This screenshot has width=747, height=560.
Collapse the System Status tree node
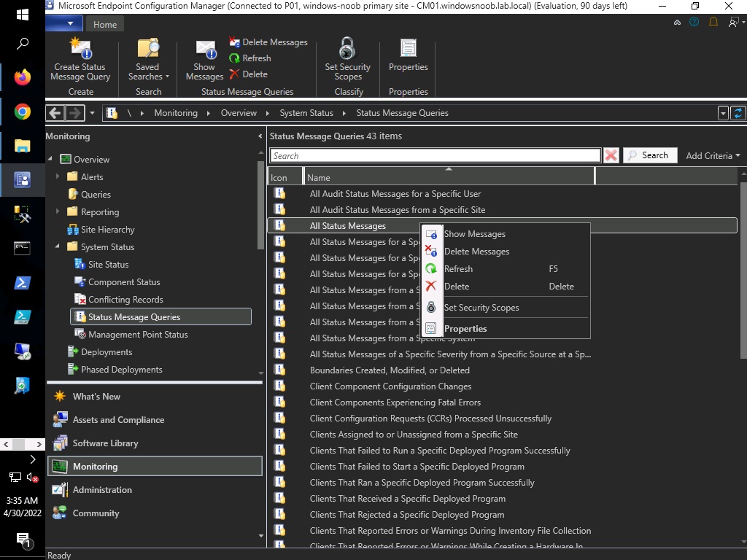[58, 246]
